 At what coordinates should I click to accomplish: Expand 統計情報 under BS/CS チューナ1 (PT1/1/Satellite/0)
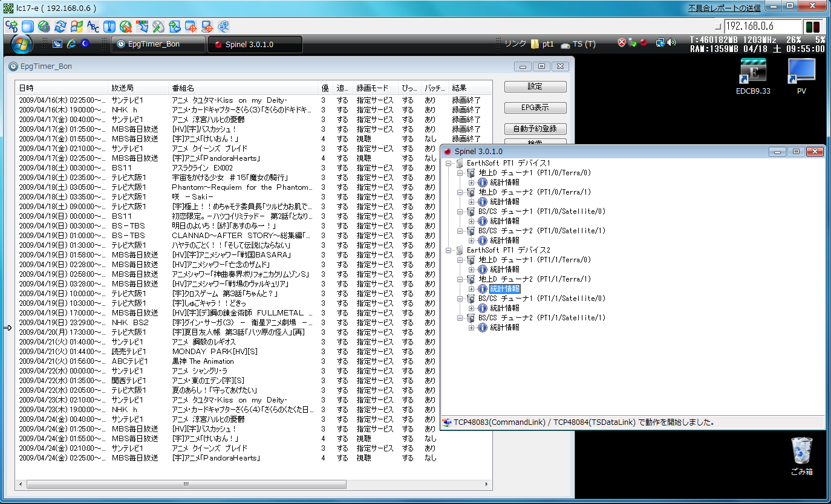coord(472,308)
